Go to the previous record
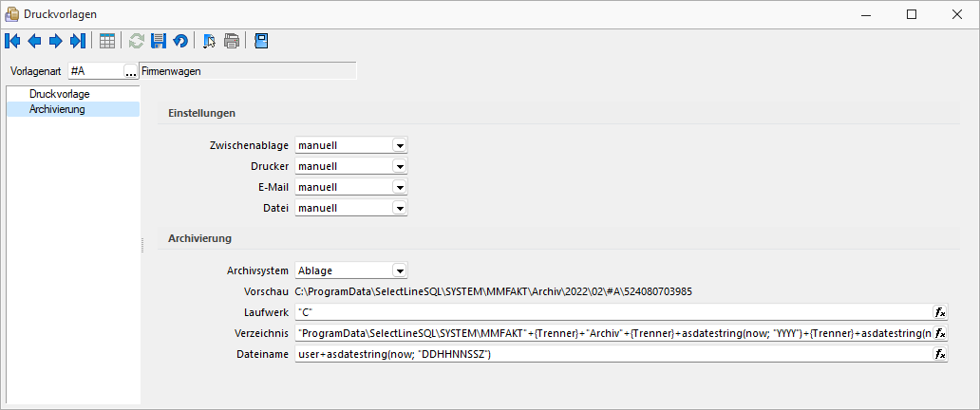Screen dimensions: 980x410 [34, 41]
